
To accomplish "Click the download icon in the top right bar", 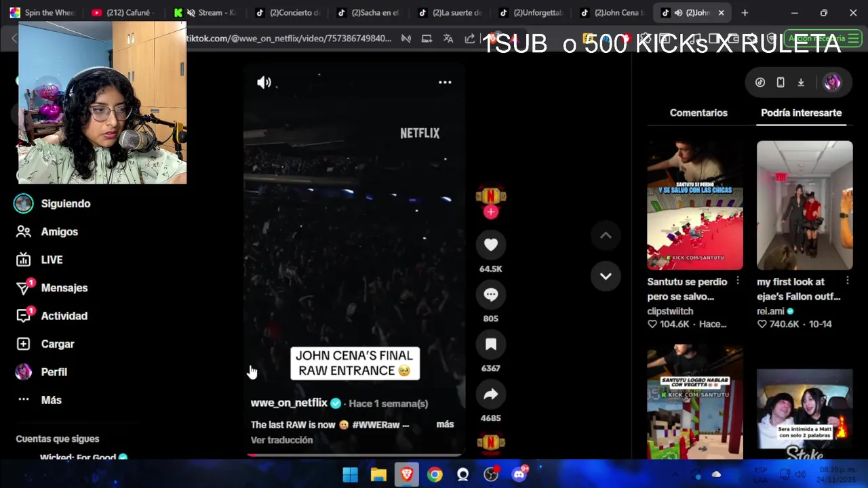I will [x=801, y=82].
